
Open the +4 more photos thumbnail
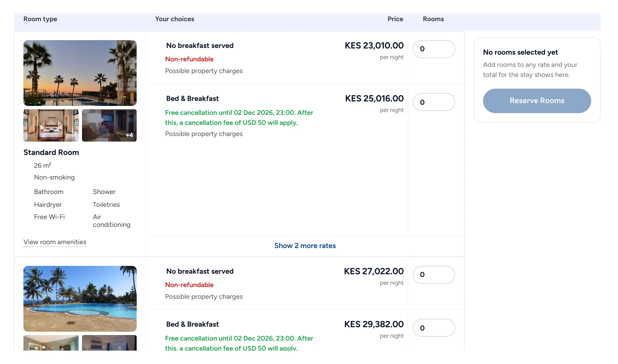(x=109, y=125)
